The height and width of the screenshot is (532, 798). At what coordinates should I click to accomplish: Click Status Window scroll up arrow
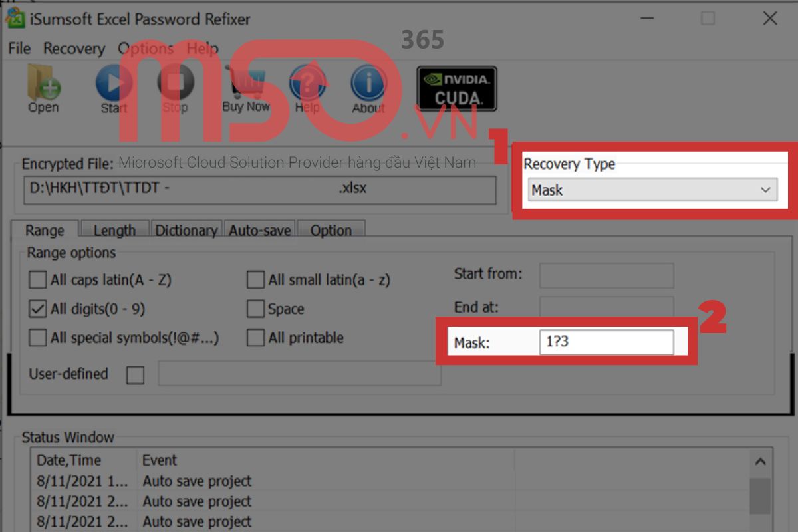[760, 462]
